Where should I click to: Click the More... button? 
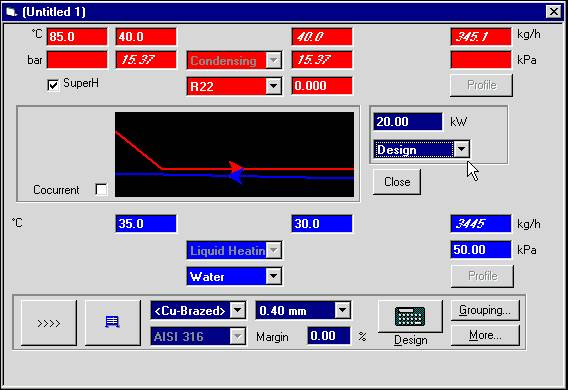pyautogui.click(x=485, y=335)
